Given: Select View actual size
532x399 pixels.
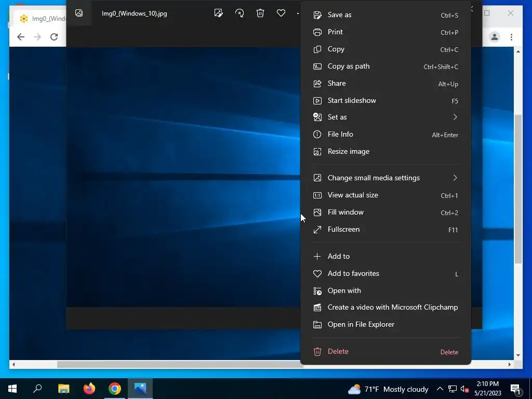Looking at the screenshot, I should pyautogui.click(x=386, y=195).
